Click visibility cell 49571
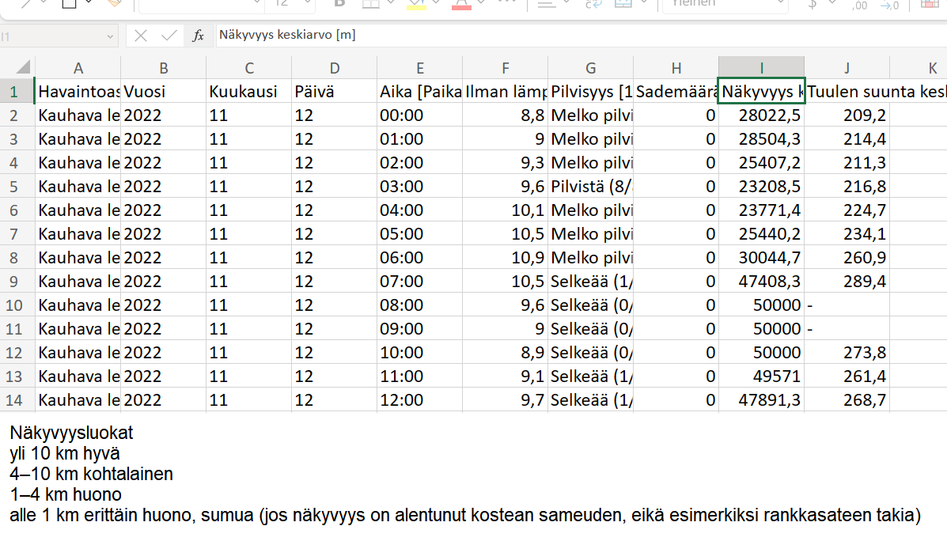 (x=762, y=376)
